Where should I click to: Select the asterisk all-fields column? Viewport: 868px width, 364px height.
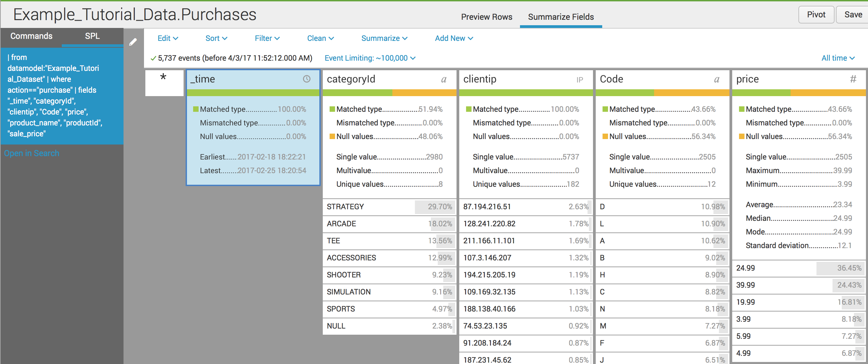coord(164,83)
